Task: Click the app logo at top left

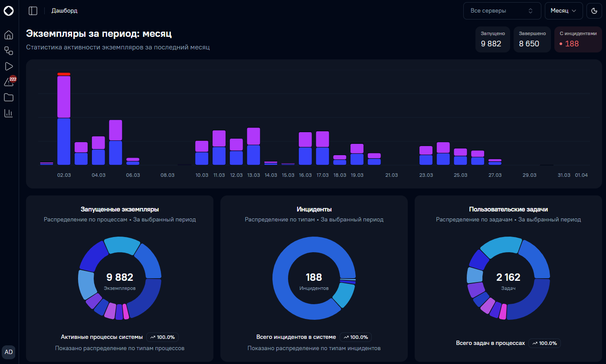Action: [9, 11]
